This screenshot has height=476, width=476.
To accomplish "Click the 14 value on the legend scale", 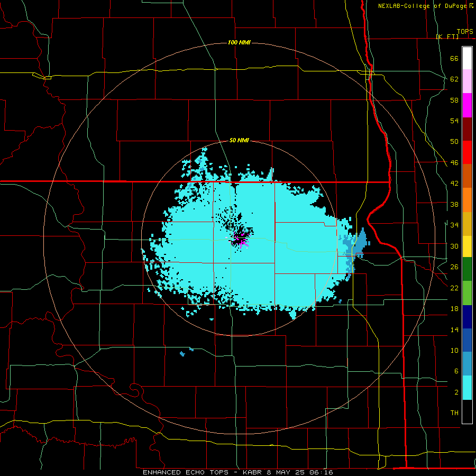I will click(x=454, y=329).
